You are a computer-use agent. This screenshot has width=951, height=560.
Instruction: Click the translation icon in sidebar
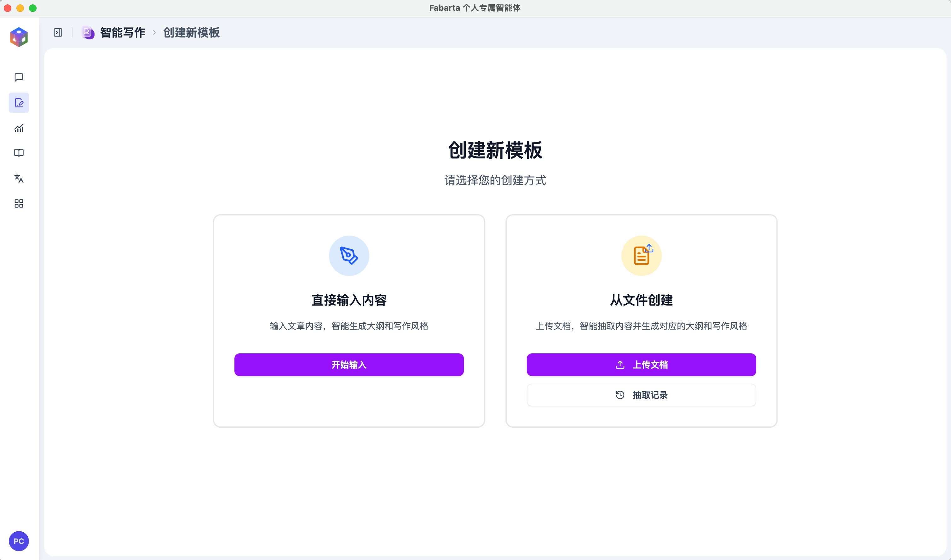(19, 178)
